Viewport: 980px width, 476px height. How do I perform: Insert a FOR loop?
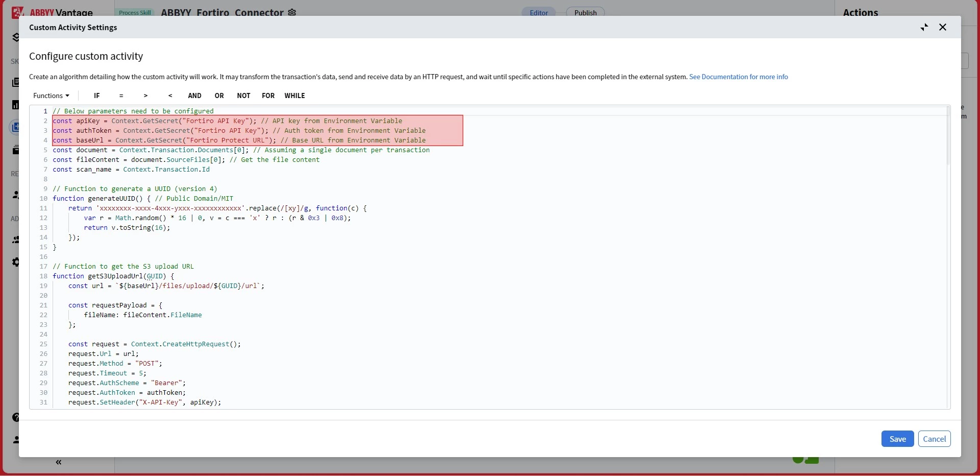[268, 96]
